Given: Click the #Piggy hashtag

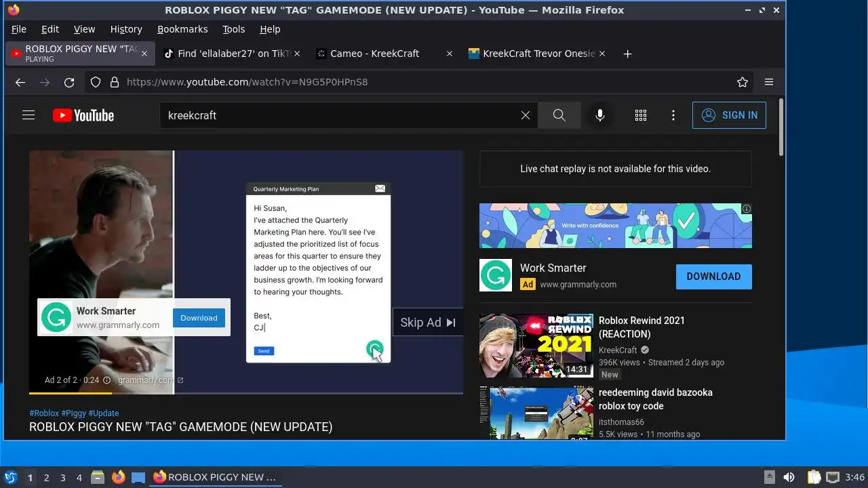Looking at the screenshot, I should coord(73,413).
